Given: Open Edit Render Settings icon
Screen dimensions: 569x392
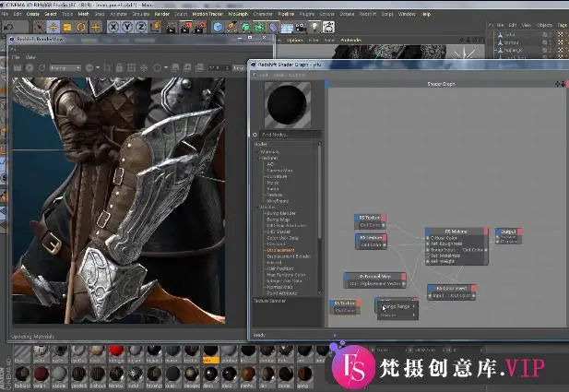Looking at the screenshot, I should (200, 28).
